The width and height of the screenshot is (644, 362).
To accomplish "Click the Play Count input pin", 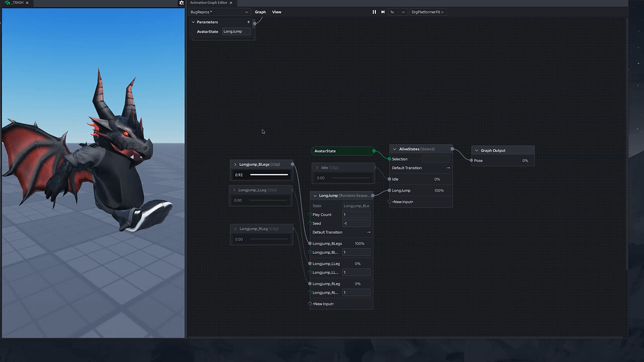I will [309, 215].
